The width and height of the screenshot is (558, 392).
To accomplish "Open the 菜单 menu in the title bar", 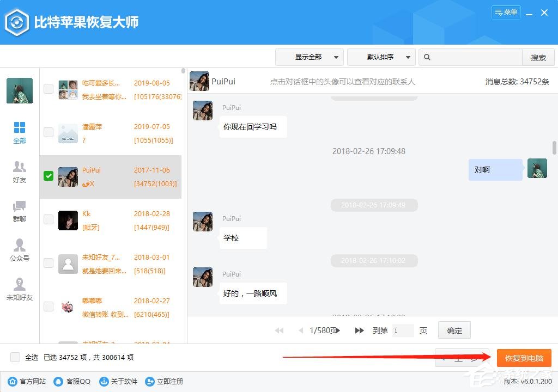I will [x=506, y=12].
